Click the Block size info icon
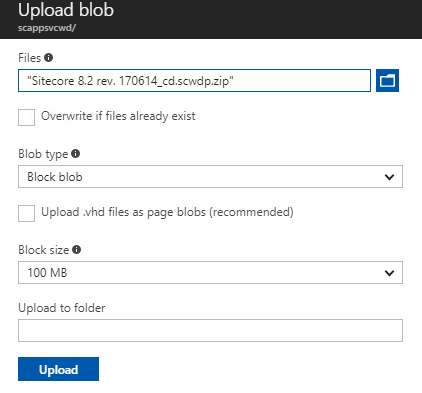This screenshot has height=393, width=422. point(77,250)
